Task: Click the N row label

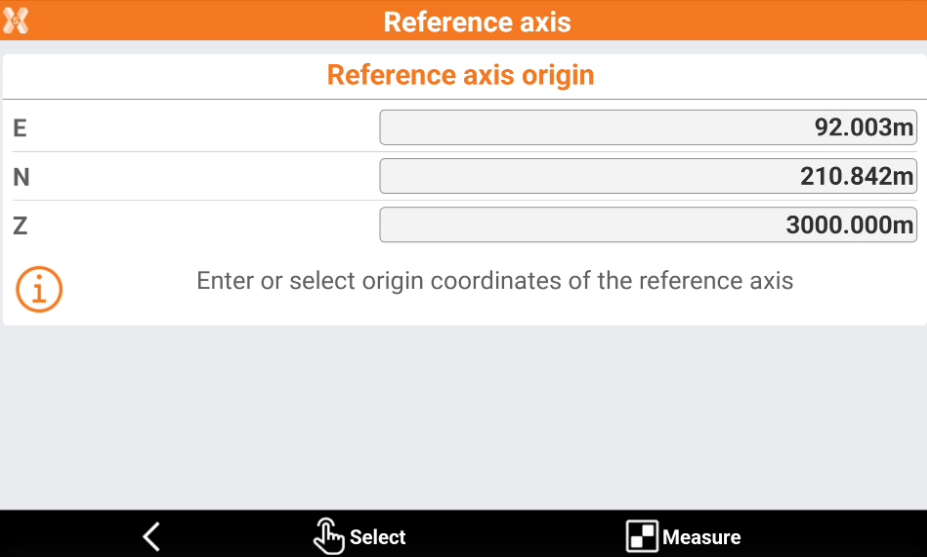Action: point(21,177)
